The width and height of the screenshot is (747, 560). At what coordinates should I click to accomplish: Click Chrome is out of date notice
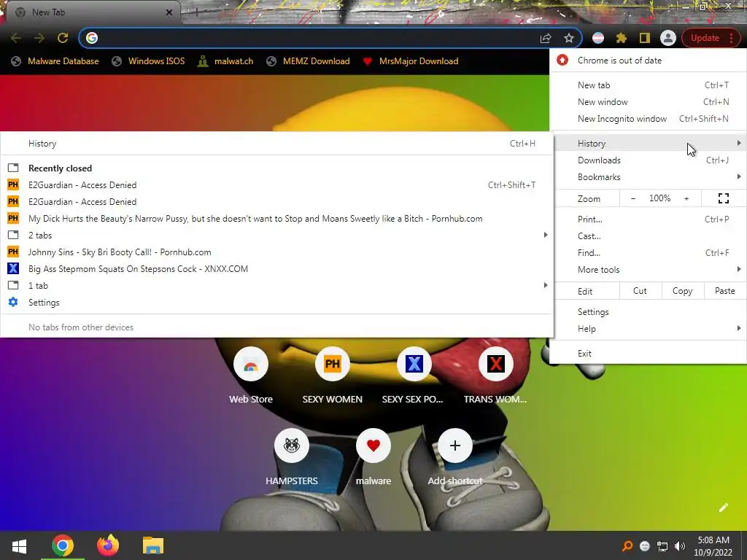click(648, 61)
